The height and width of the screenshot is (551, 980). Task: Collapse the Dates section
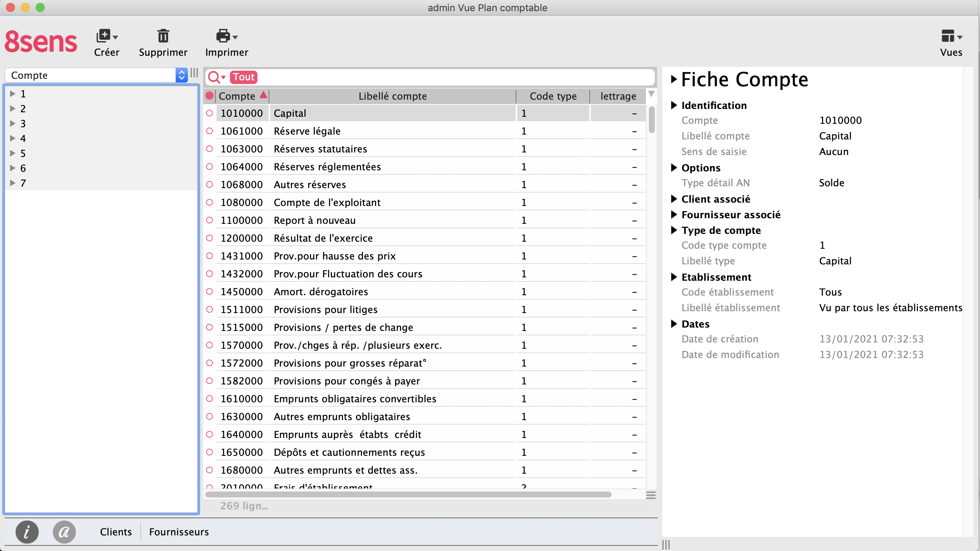(x=674, y=323)
